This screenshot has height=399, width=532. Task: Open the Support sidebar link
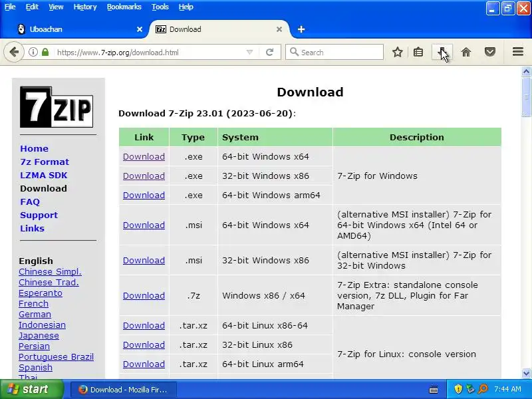(39, 215)
